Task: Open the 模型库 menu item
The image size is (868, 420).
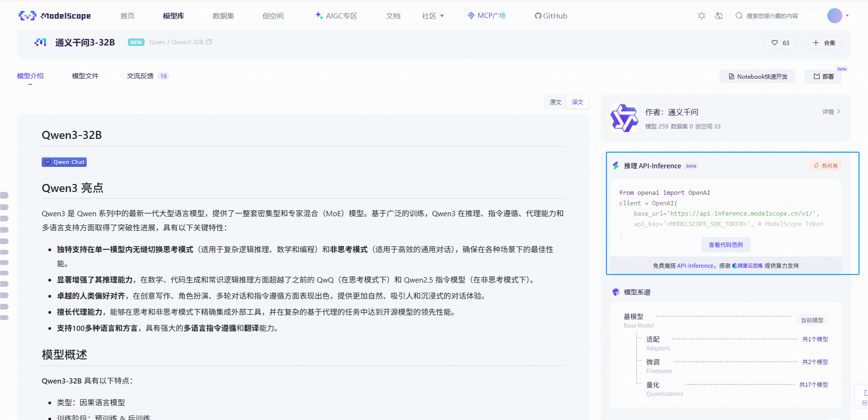Action: click(173, 16)
